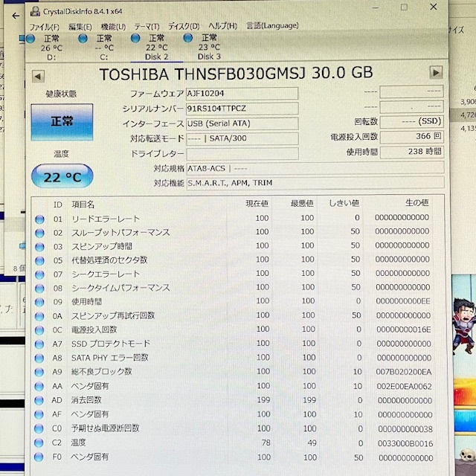The height and width of the screenshot is (476, 476).
Task: Open the ファイル(F) menu
Action: click(45, 27)
